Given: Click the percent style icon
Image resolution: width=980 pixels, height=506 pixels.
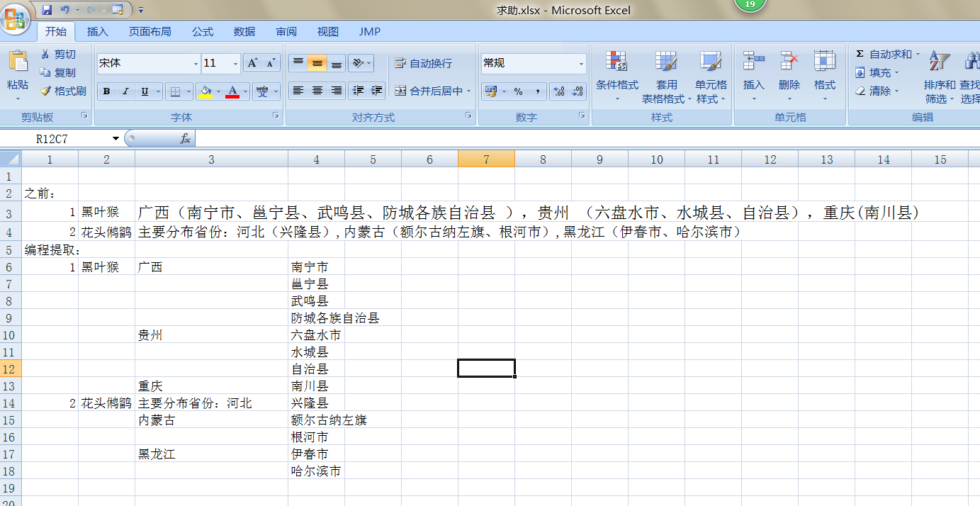Looking at the screenshot, I should click(x=518, y=91).
